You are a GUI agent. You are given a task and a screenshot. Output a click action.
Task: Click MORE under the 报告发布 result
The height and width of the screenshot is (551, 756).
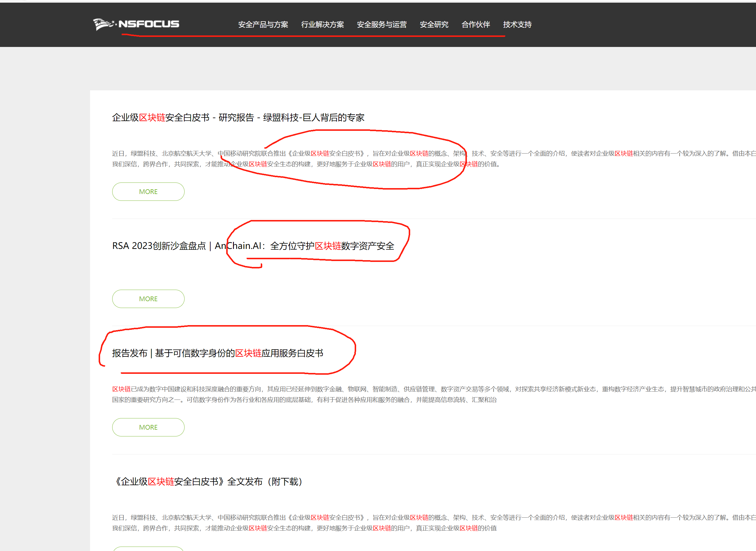[x=149, y=427]
